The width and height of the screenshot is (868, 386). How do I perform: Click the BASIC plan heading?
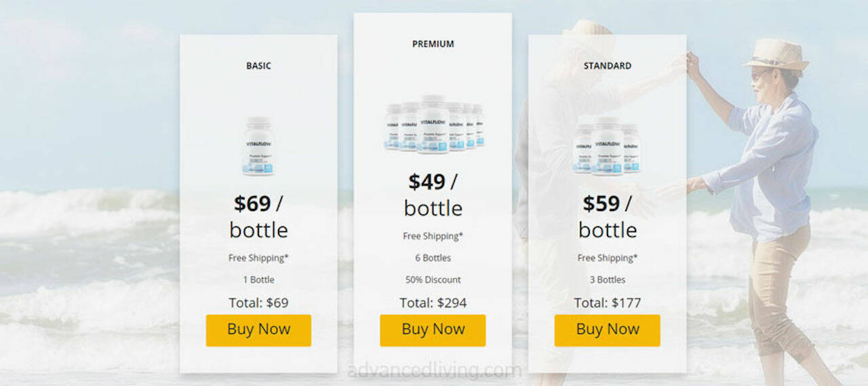pyautogui.click(x=258, y=66)
